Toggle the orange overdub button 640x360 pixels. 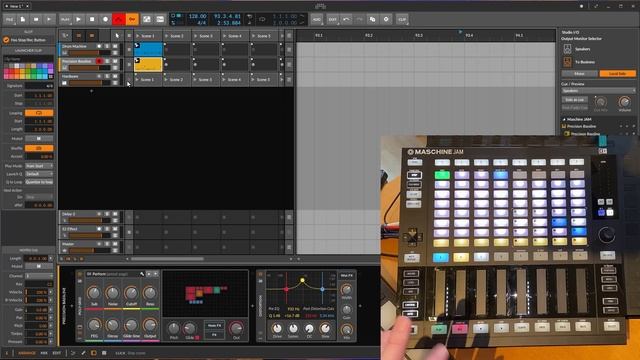pyautogui.click(x=132, y=19)
